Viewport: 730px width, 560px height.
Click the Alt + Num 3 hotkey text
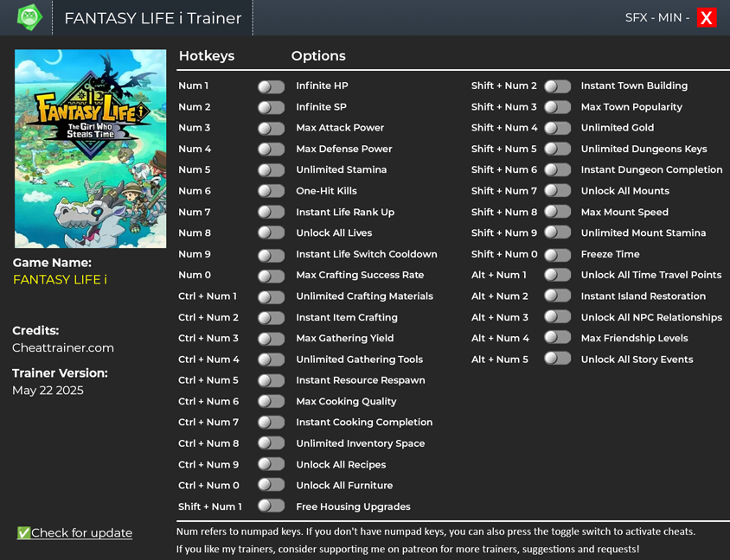pos(500,317)
